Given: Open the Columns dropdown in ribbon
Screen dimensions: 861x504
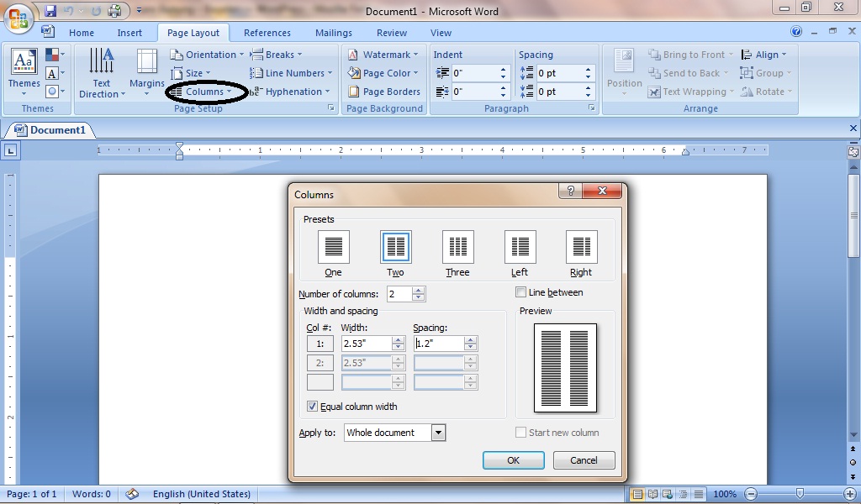Looking at the screenshot, I should click(201, 92).
